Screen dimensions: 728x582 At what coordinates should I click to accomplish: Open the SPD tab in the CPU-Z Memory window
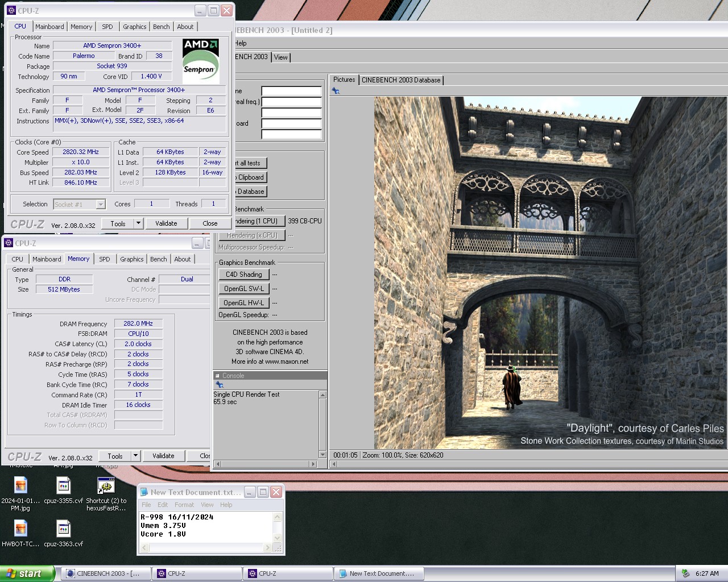point(105,259)
